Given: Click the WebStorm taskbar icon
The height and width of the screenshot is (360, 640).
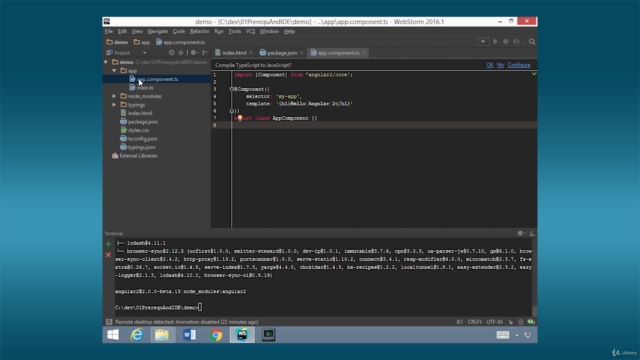Looking at the screenshot, I should coord(242,335).
